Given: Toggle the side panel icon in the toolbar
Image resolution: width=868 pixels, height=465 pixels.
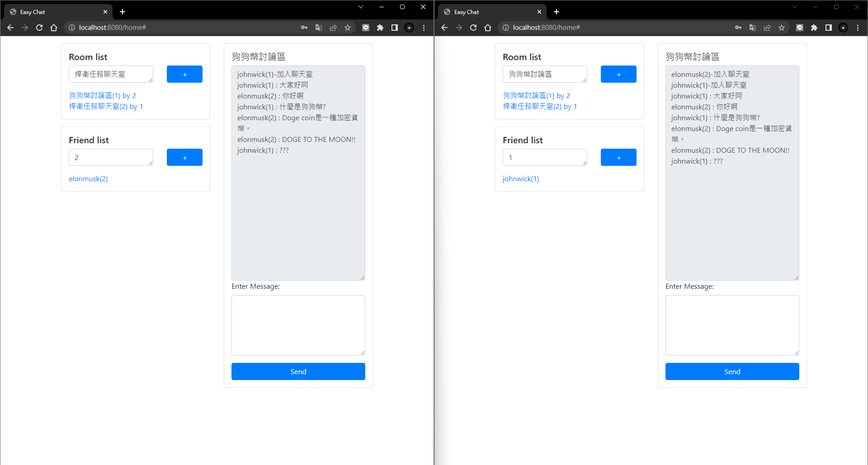Looking at the screenshot, I should point(394,28).
